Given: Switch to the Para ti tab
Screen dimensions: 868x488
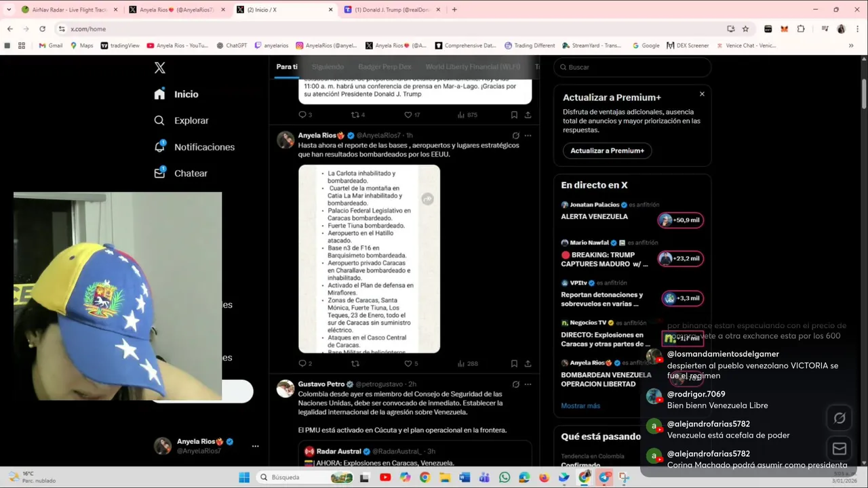Looking at the screenshot, I should tap(287, 66).
